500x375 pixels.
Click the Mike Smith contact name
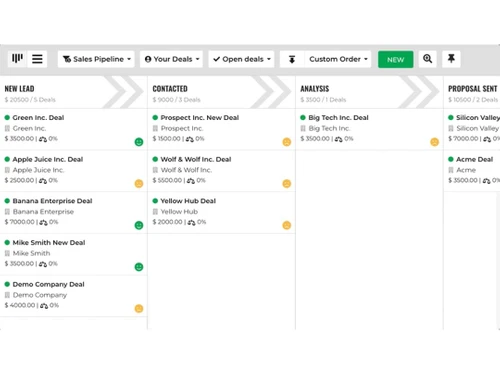pos(31,253)
